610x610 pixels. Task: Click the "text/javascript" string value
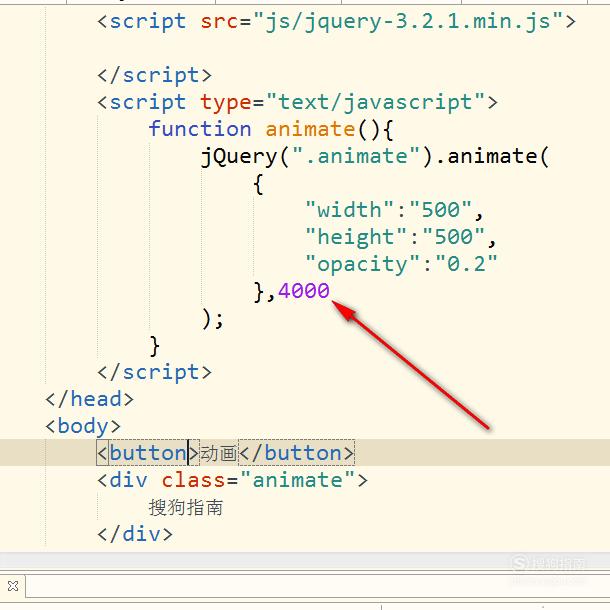(375, 103)
